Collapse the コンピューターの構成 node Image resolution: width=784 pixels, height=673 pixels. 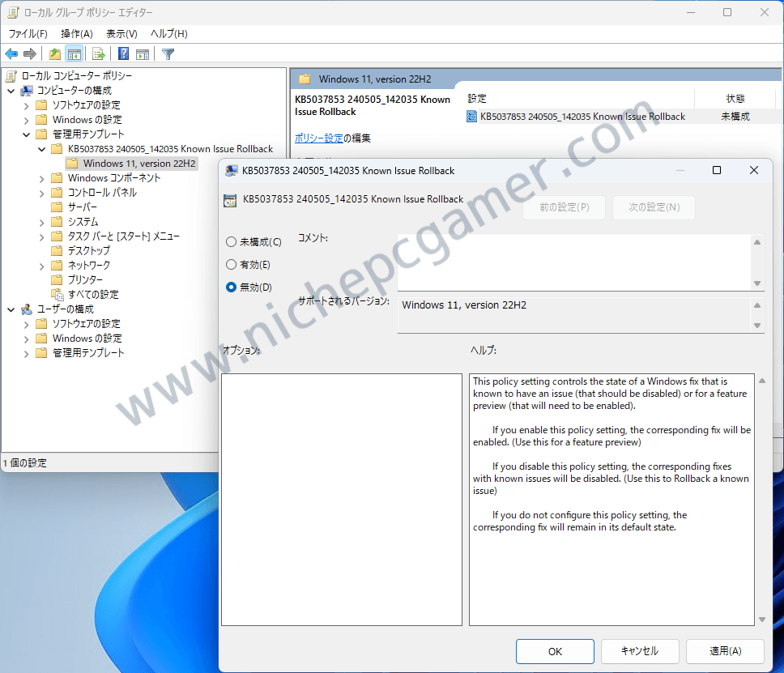[11, 91]
